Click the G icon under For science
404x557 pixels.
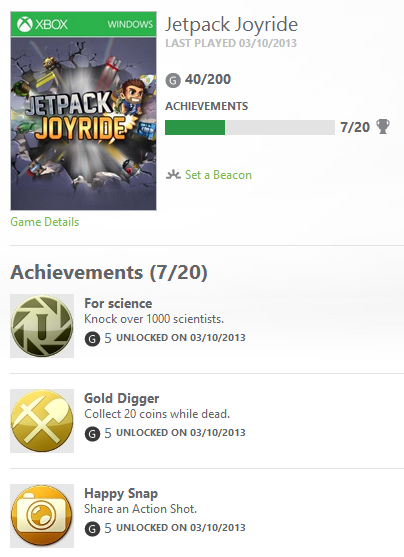click(x=92, y=339)
